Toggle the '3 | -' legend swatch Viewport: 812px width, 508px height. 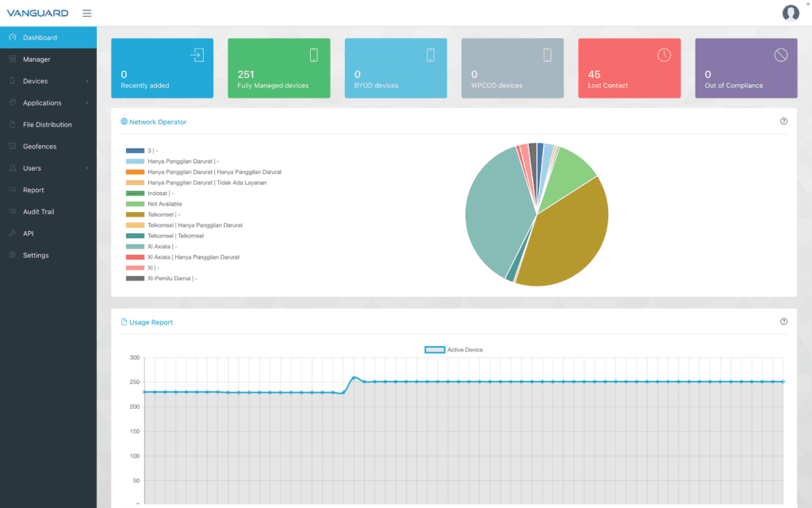pyautogui.click(x=135, y=151)
